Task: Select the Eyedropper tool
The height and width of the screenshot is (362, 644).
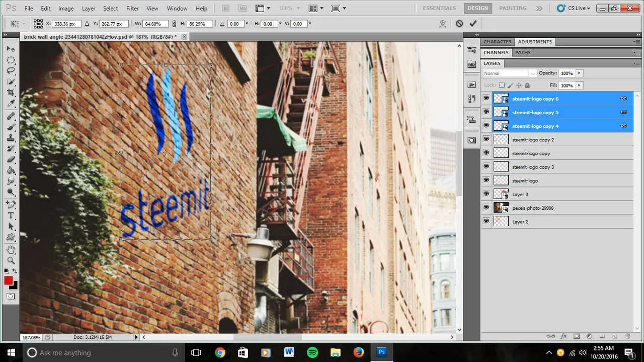Action: tap(11, 104)
